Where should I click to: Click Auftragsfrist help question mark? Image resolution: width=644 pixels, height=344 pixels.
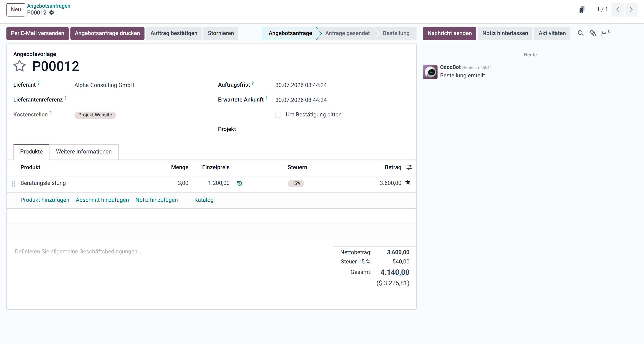point(253,83)
